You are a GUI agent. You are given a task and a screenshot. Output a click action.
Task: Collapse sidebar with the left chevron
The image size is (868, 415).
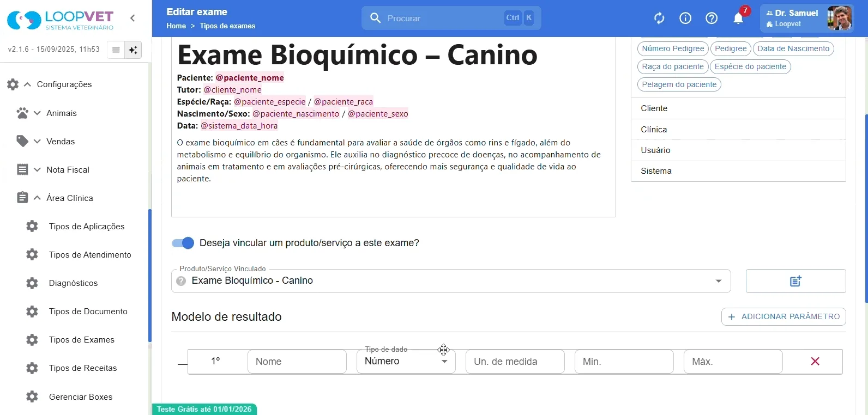[x=132, y=18]
